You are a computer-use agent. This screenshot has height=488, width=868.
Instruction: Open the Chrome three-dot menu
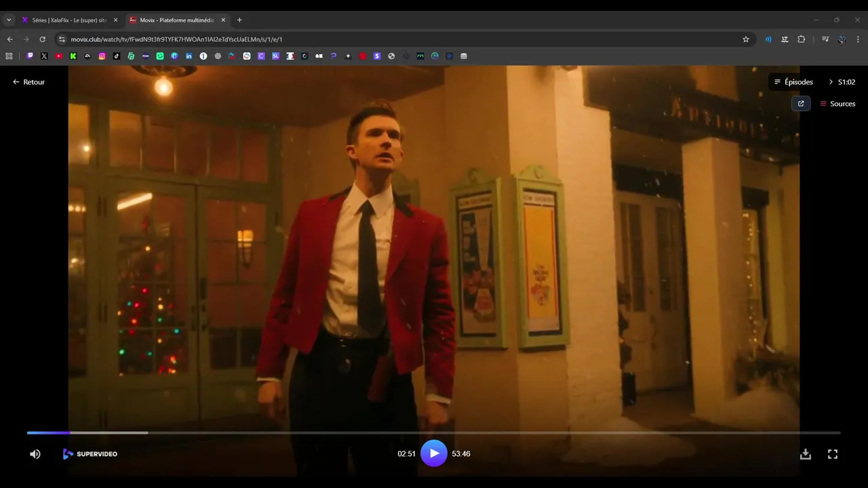(858, 39)
